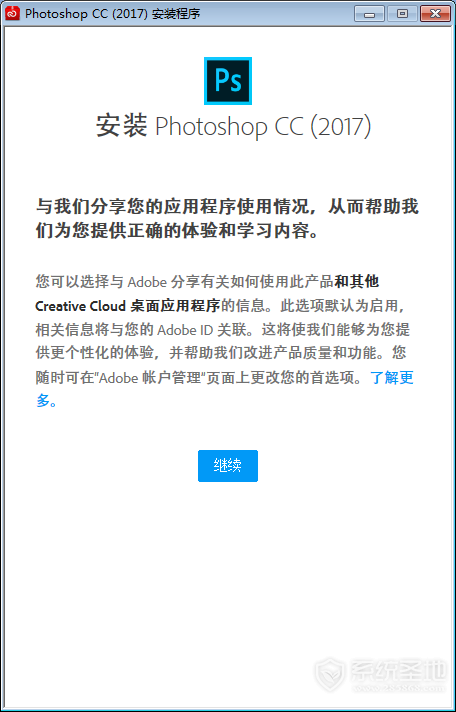This screenshot has height=712, width=456.
Task: Minimize the installer window
Action: (369, 14)
